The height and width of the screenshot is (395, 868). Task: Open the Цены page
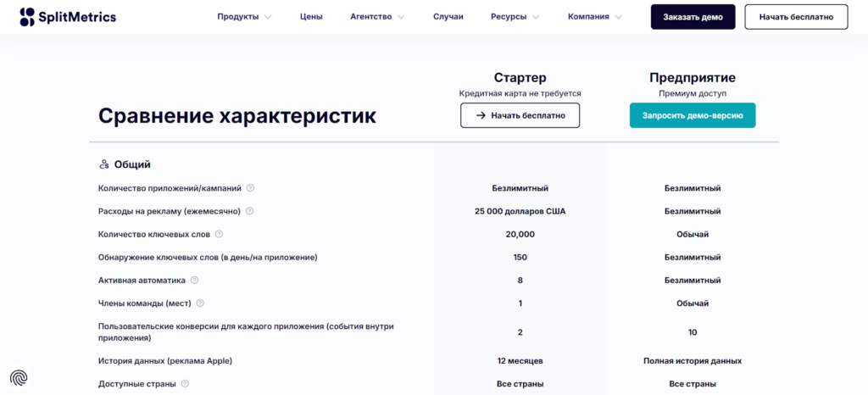[311, 17]
